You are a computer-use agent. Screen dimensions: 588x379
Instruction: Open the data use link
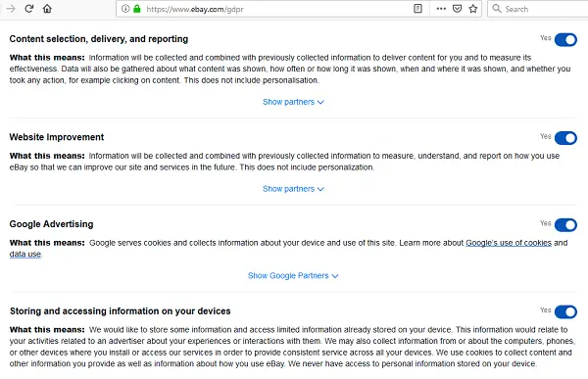coord(25,255)
